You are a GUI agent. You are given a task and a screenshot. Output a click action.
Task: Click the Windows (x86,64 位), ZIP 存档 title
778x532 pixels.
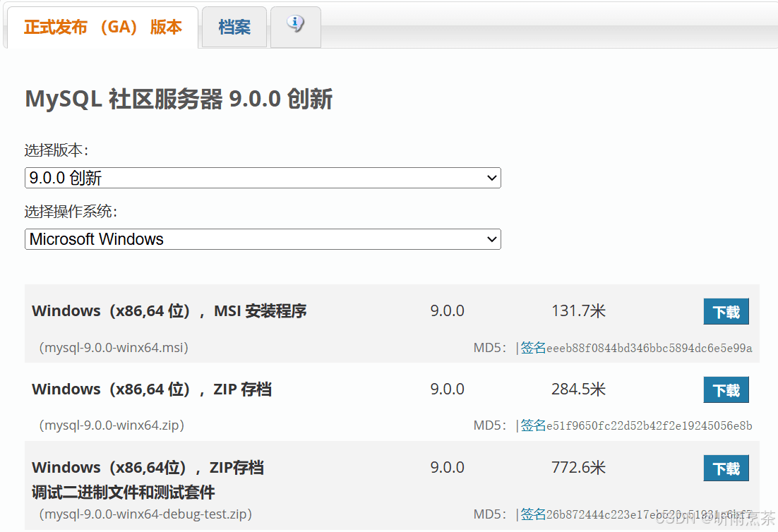[152, 389]
